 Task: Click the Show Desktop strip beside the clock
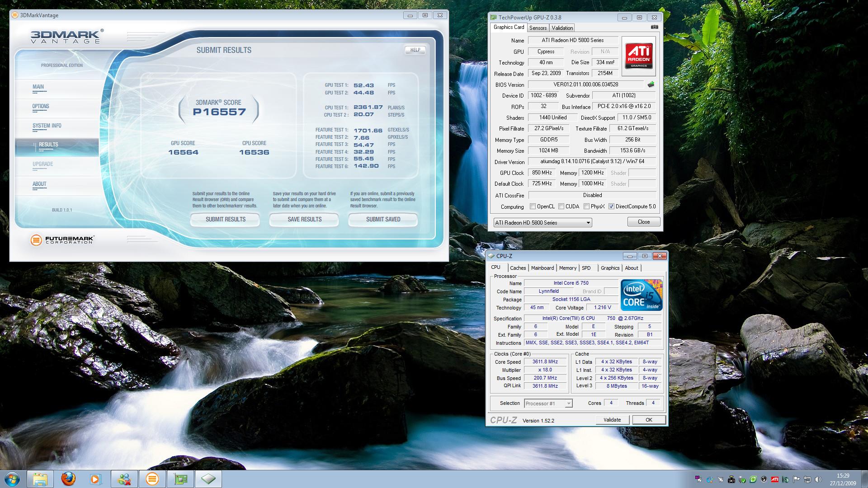point(864,479)
